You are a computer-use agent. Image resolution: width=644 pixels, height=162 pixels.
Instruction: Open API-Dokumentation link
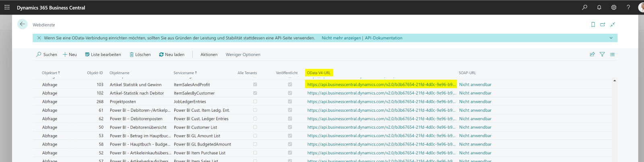pos(384,38)
